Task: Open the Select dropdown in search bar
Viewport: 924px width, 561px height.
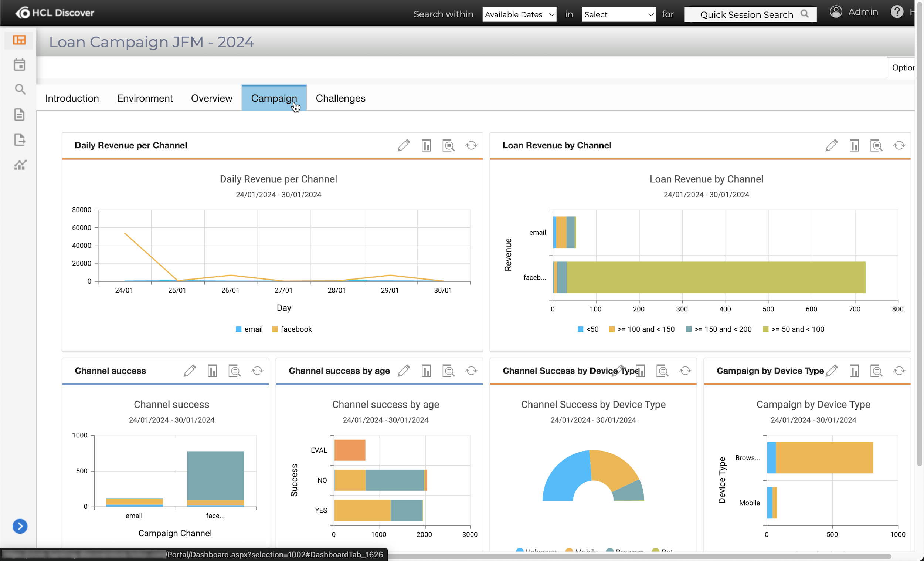Action: click(x=618, y=14)
